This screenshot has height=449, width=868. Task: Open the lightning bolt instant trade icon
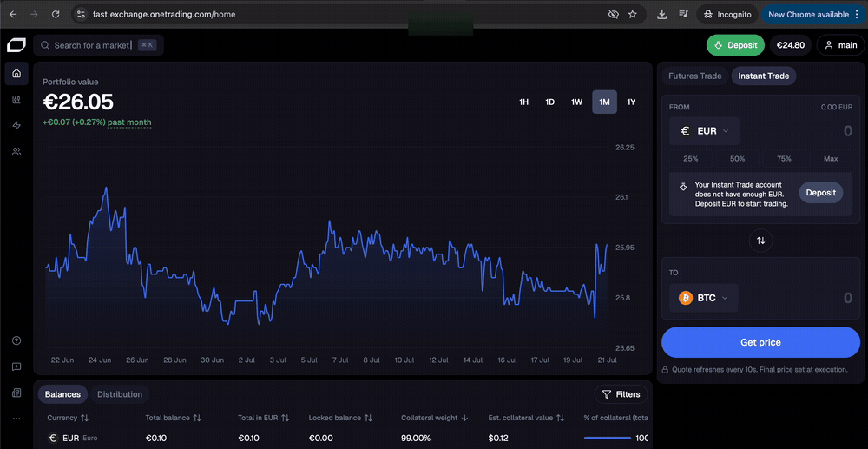(16, 126)
